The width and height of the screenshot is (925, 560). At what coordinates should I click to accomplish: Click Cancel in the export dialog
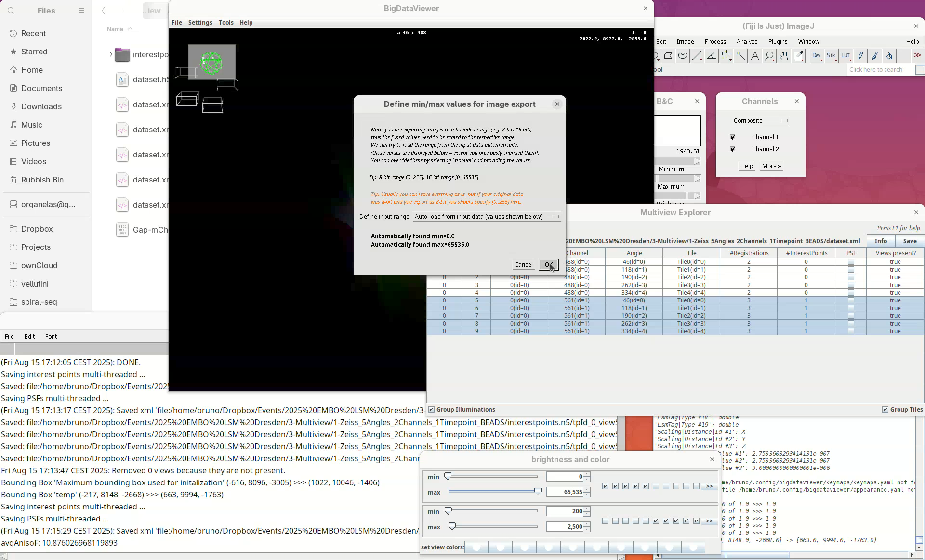[523, 265]
